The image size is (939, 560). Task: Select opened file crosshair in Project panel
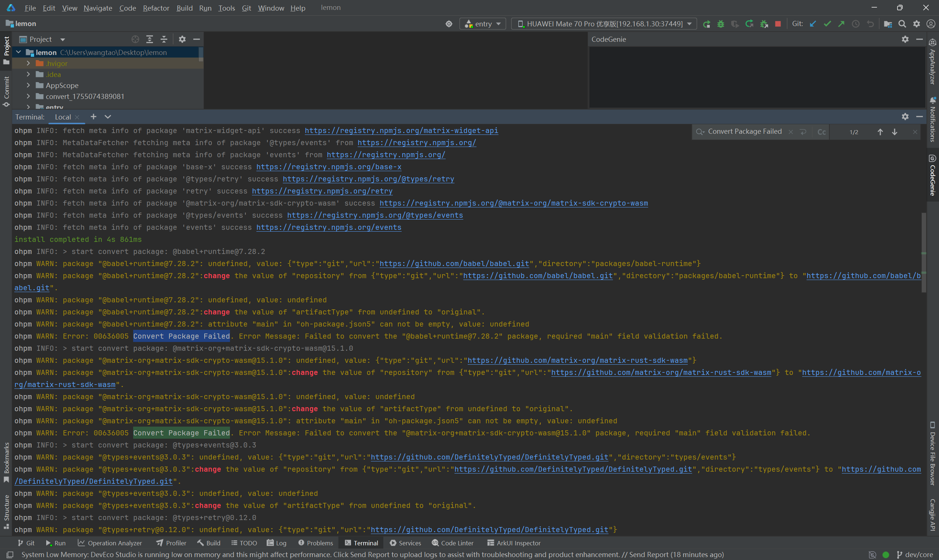(x=135, y=39)
